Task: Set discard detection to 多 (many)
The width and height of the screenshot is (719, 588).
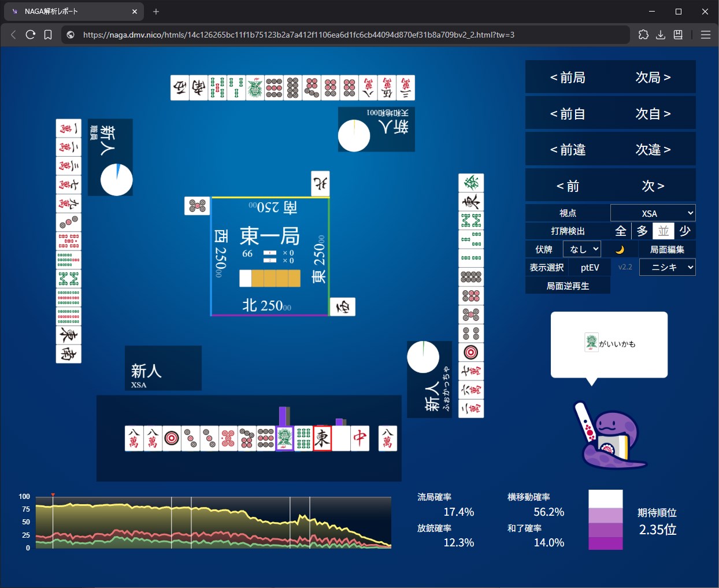Action: pos(642,231)
